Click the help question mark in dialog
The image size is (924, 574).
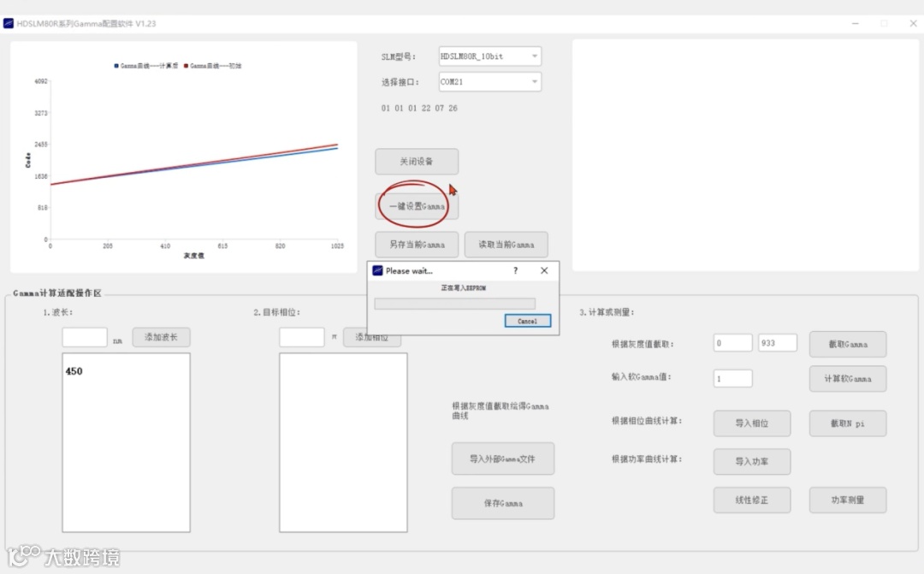tap(516, 270)
